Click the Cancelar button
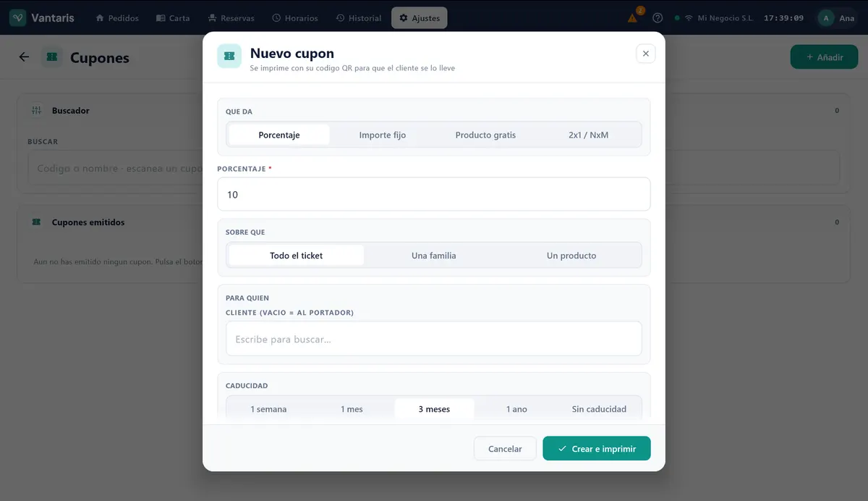Screen dimensions: 868x501 pyautogui.click(x=505, y=449)
